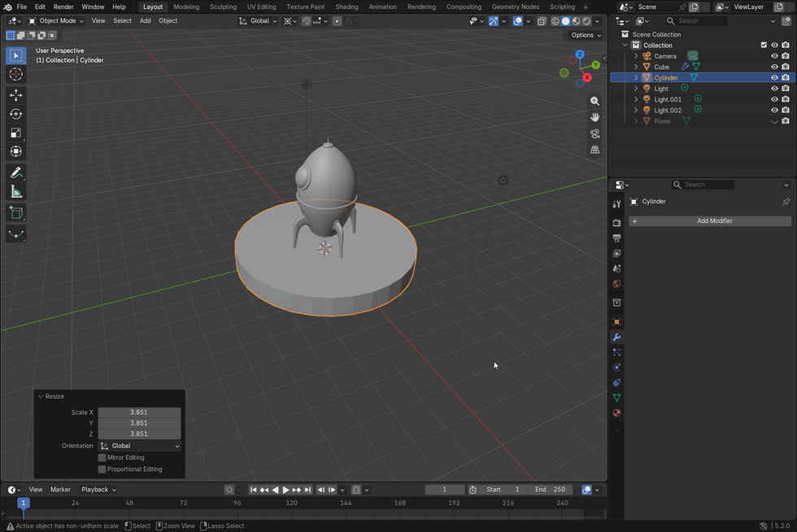The image size is (797, 532).
Task: Hide the Cylinder in viewport
Action: pos(774,77)
